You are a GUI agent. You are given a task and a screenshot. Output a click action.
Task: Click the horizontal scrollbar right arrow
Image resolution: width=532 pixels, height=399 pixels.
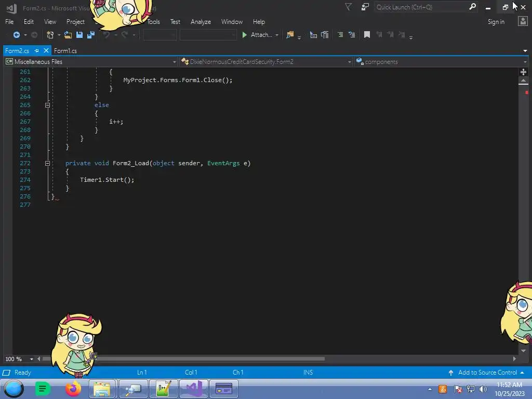514,358
